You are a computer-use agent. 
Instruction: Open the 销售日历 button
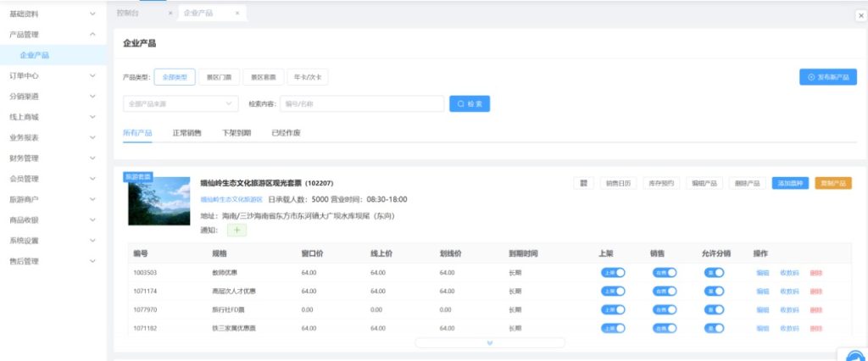coord(618,183)
